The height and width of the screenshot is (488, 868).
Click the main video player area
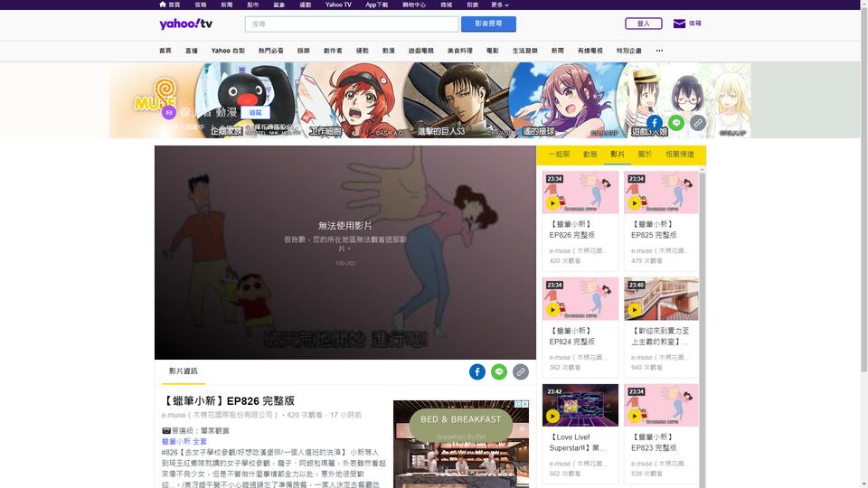point(344,252)
